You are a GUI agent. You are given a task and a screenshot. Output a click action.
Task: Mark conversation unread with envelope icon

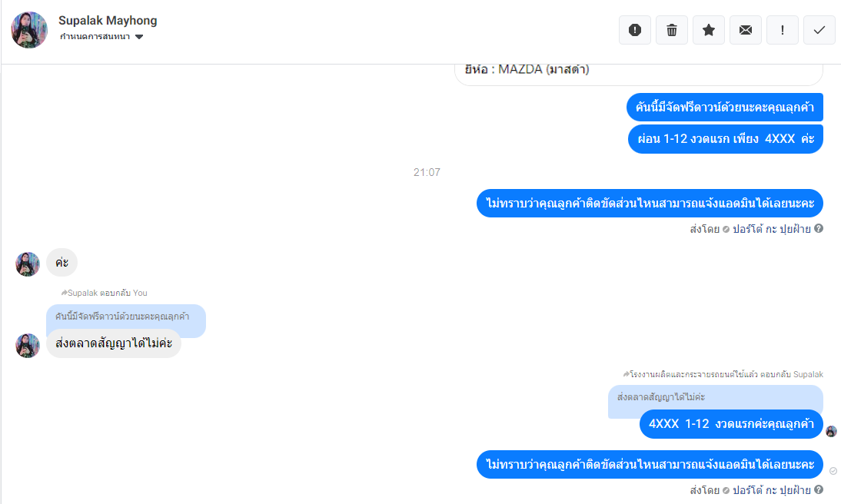746,30
